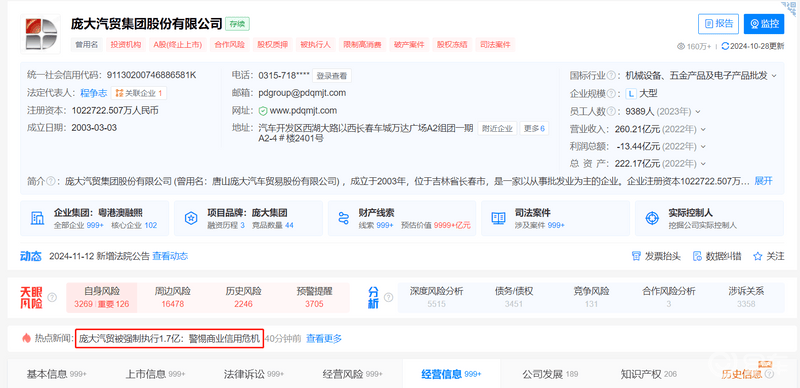Click 展开 to expand company intro
800x388 pixels.
click(x=763, y=181)
